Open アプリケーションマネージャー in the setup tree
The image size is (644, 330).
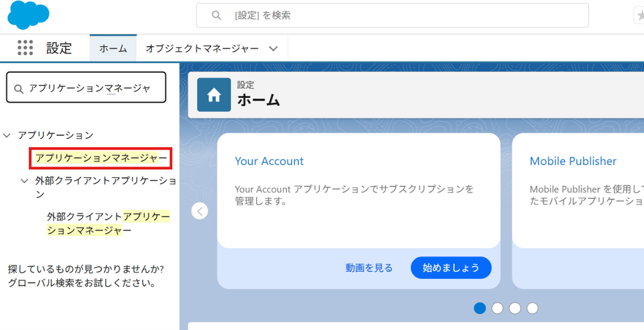(102, 158)
